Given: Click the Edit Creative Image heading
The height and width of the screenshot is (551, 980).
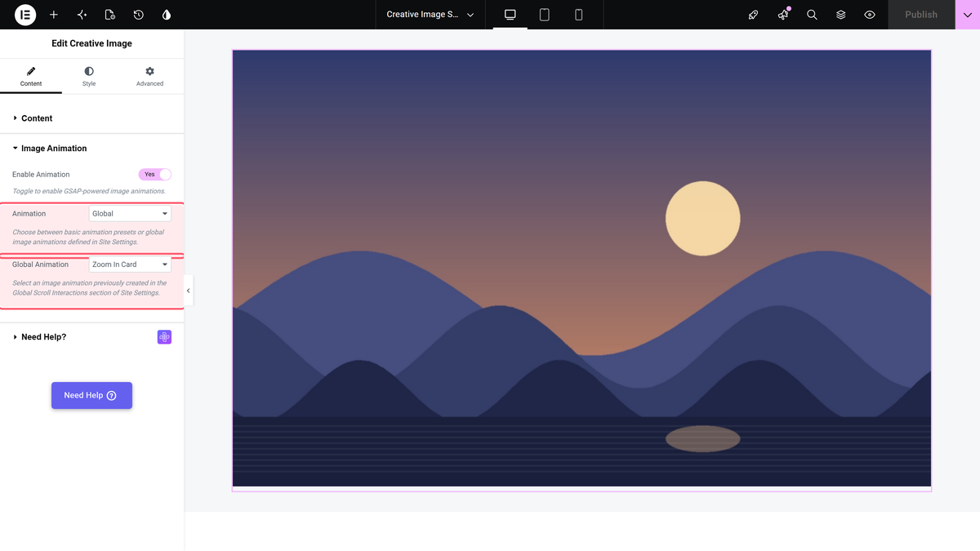Looking at the screenshot, I should (x=91, y=43).
